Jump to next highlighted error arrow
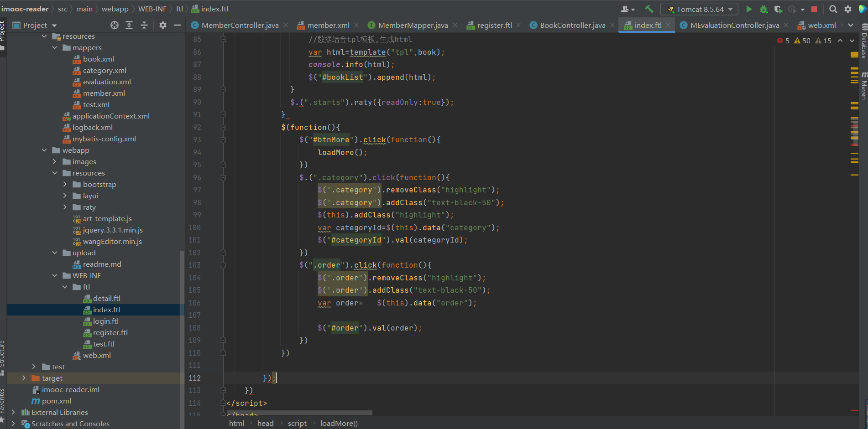 (x=852, y=41)
